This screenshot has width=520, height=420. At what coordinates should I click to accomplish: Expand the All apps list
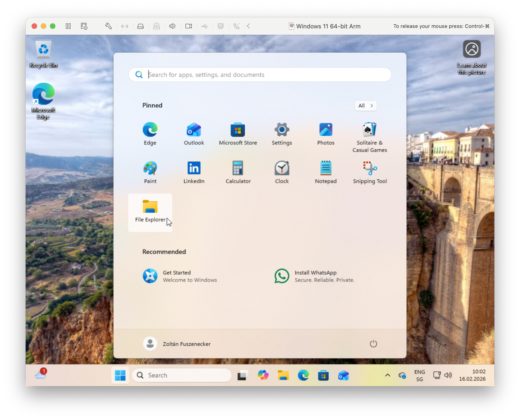coord(366,106)
